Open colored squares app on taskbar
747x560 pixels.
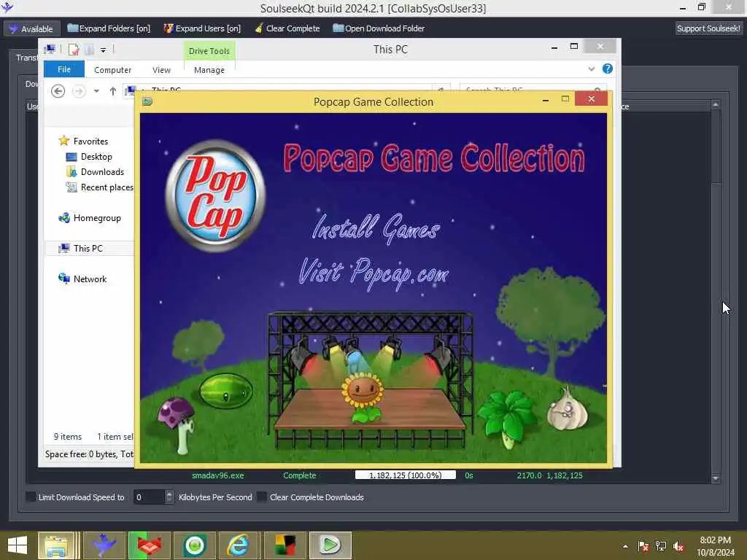point(285,545)
